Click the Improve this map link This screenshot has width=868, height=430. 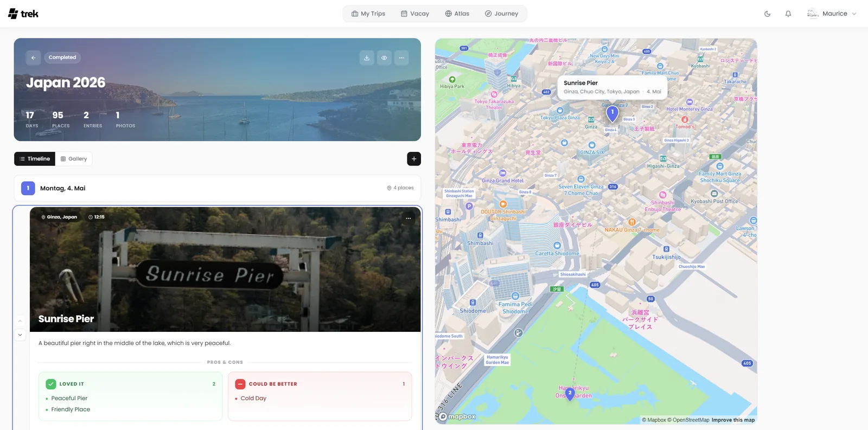(733, 420)
